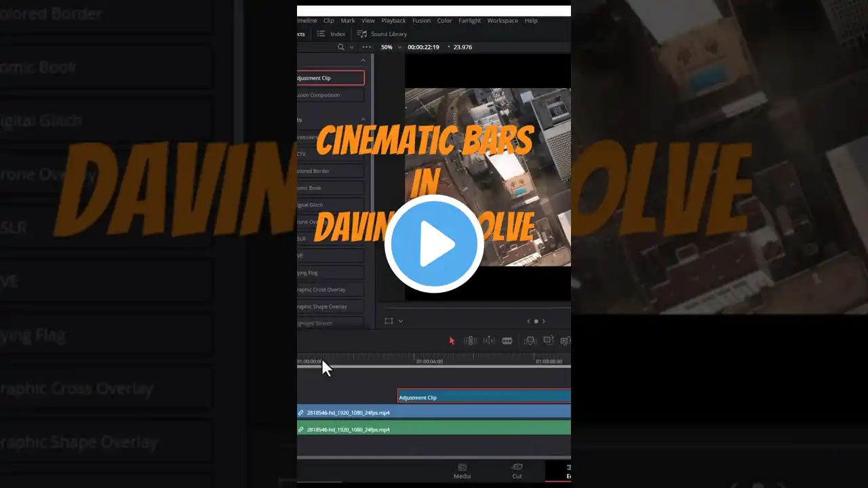Select the Fusion Composition effect

click(330, 95)
